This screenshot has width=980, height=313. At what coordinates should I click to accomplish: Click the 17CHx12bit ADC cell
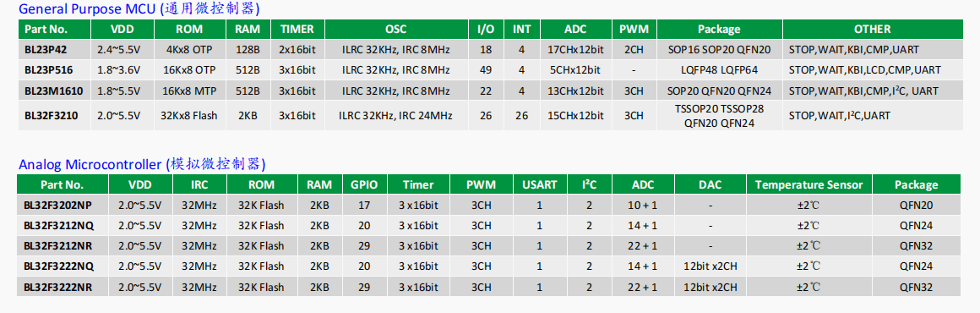click(x=575, y=49)
